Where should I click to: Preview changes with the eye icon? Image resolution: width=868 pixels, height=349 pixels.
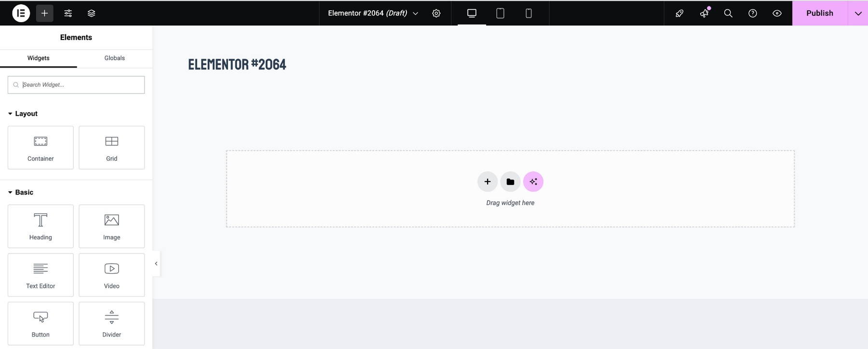(x=777, y=13)
